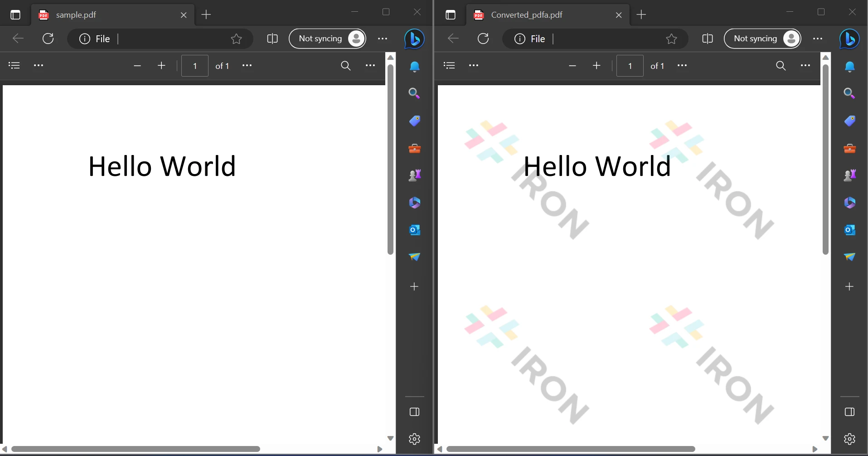The image size is (868, 456).
Task: Open notifications bell in Converted_pdfa.pdf sidebar
Action: point(849,67)
